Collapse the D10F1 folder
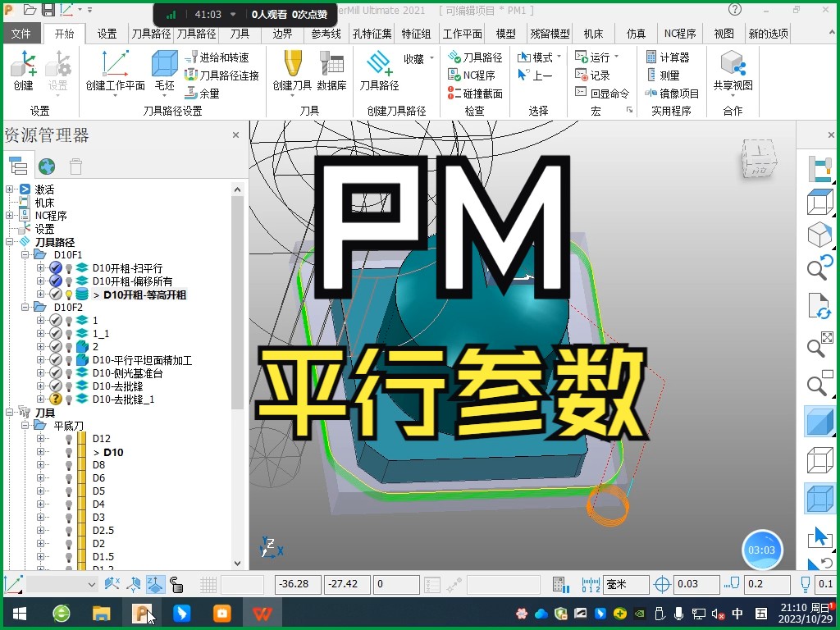The height and width of the screenshot is (630, 840). click(25, 255)
